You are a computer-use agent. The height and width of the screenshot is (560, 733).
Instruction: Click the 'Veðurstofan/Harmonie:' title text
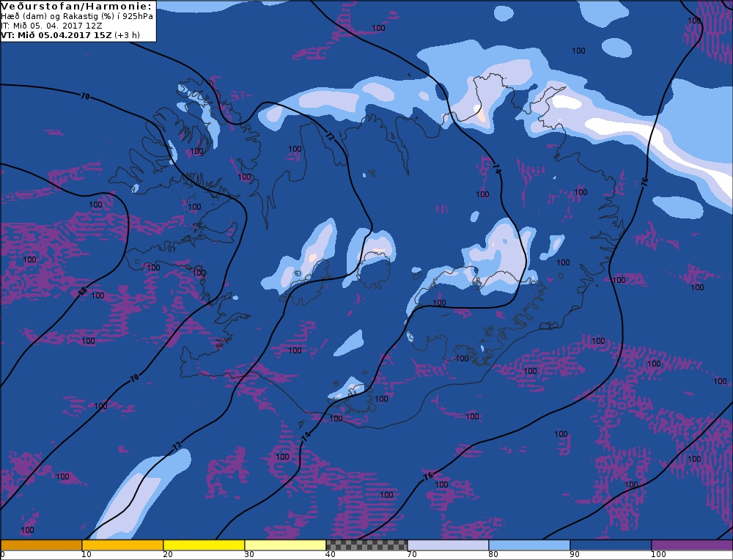77,7
